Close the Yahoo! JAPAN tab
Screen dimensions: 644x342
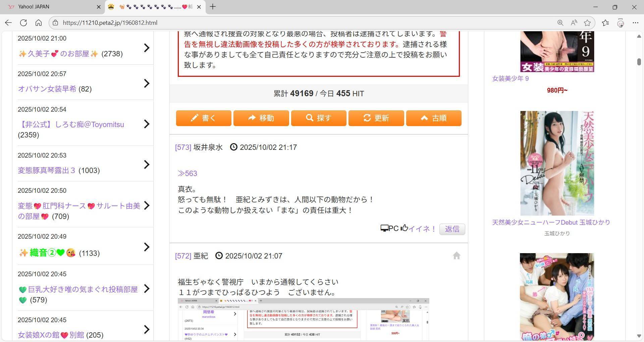pyautogui.click(x=99, y=7)
